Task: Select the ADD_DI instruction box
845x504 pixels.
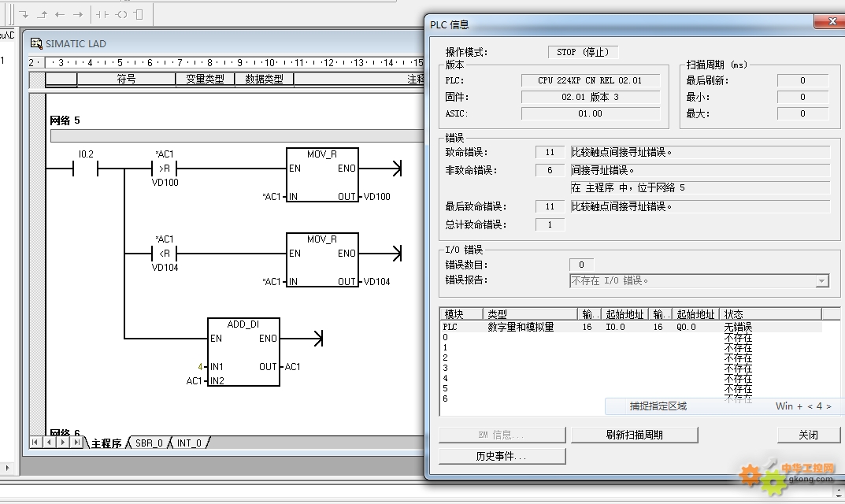Action: (x=243, y=352)
